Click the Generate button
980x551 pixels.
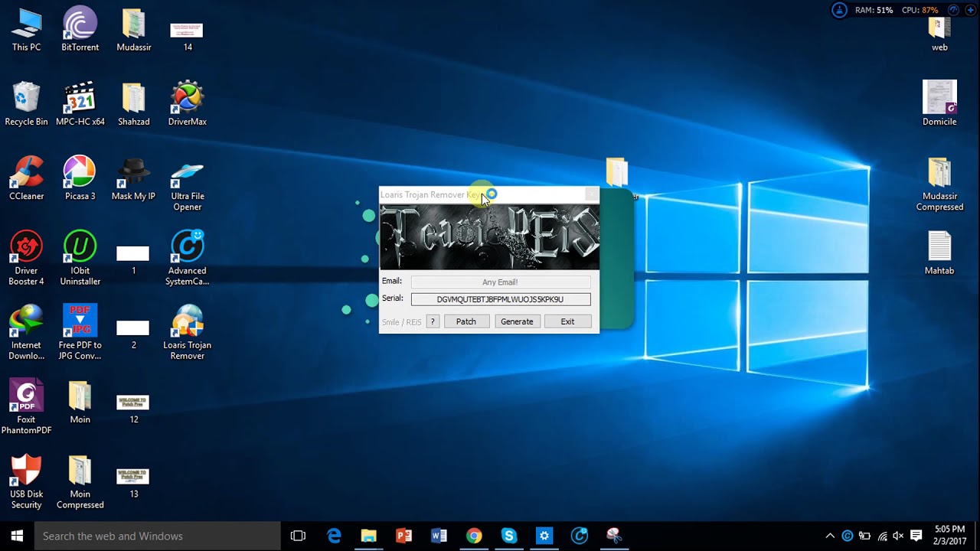(517, 321)
